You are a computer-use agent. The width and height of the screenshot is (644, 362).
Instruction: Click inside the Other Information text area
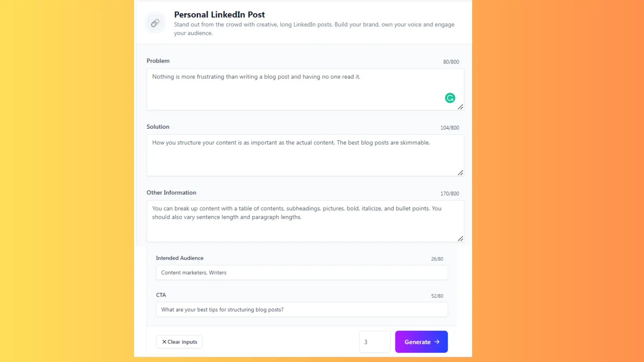[305, 221]
